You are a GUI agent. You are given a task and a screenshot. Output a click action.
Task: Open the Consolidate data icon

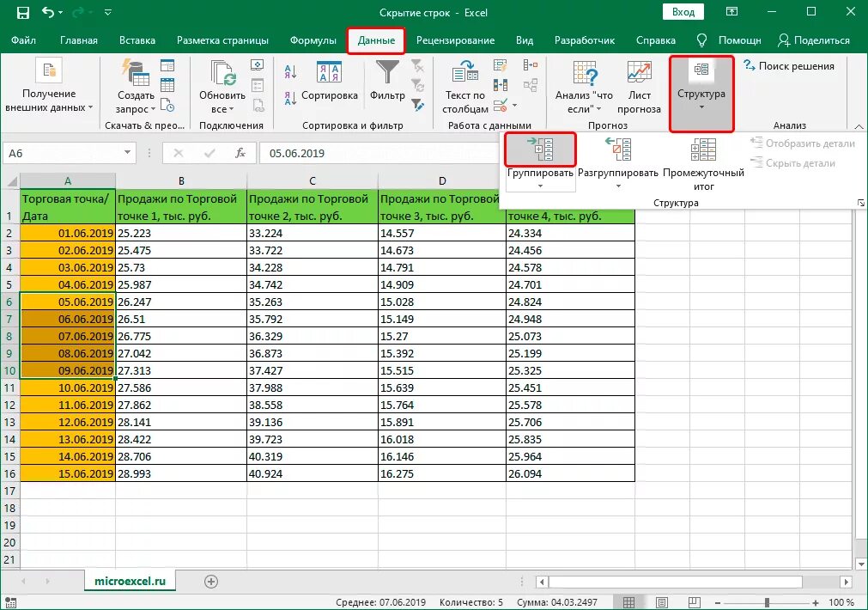[531, 65]
